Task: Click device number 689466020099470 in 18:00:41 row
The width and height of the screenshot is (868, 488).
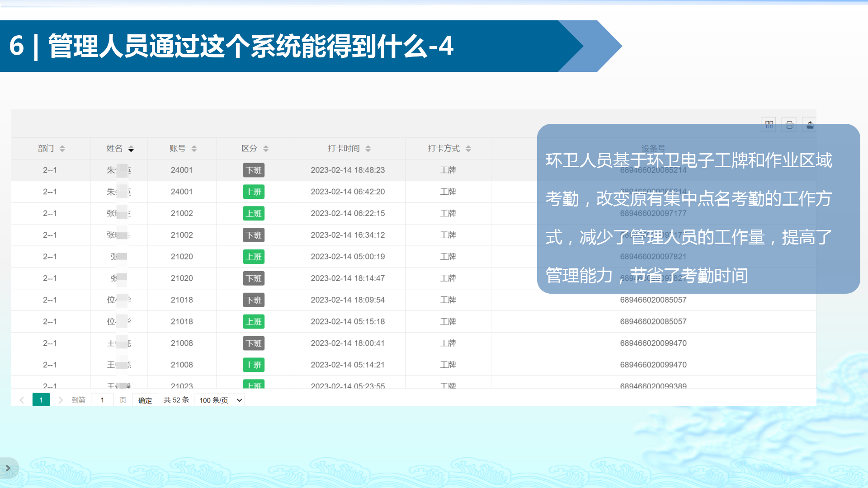Action: click(653, 344)
